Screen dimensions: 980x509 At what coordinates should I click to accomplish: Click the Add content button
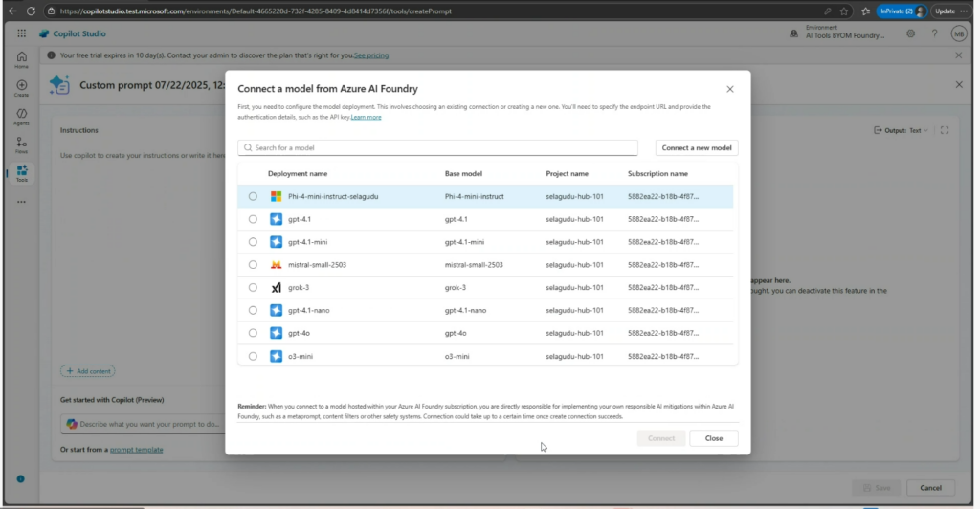[x=87, y=371]
